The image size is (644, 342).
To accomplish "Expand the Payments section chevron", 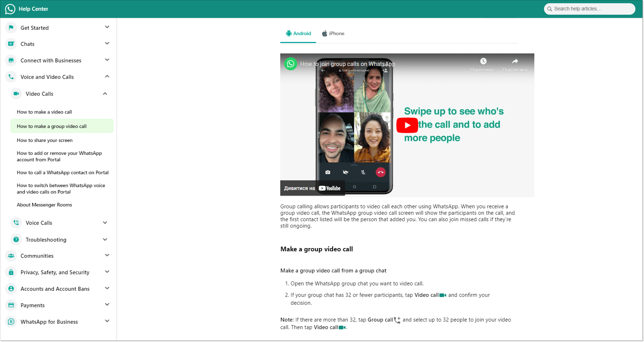I will click(x=107, y=305).
